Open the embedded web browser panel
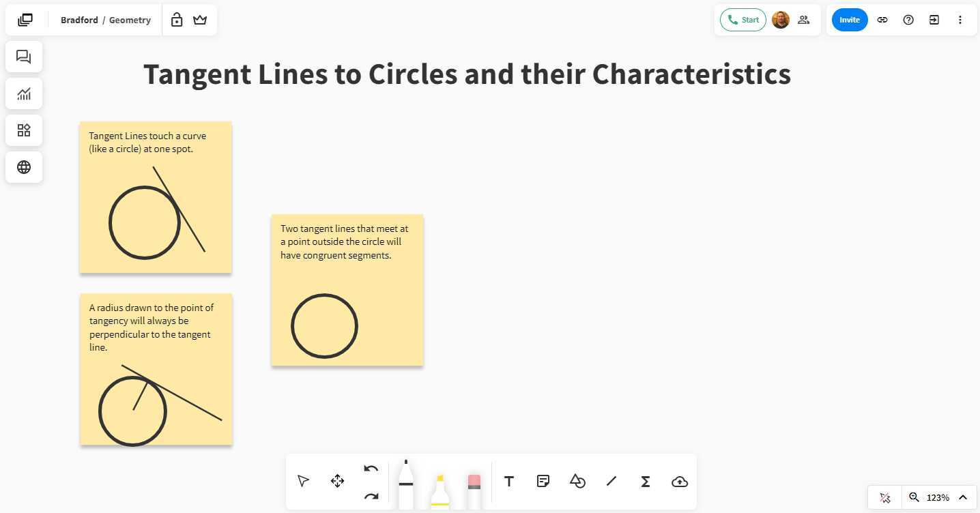Image resolution: width=980 pixels, height=513 pixels. (x=24, y=167)
